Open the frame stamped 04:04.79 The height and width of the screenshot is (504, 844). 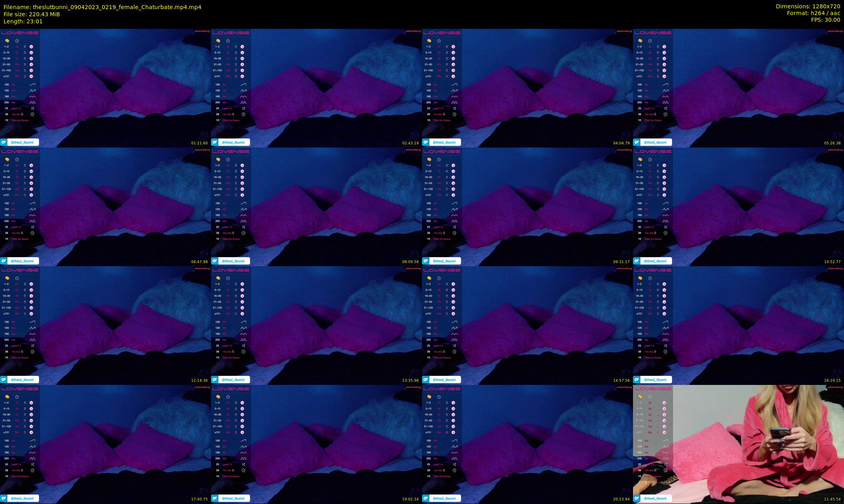coord(527,88)
